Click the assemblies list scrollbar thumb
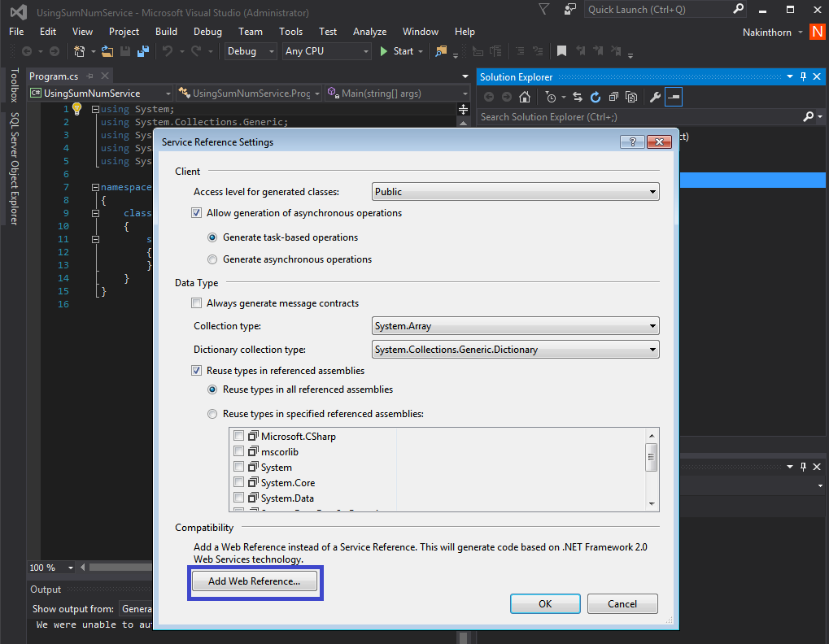The image size is (829, 644). (652, 457)
